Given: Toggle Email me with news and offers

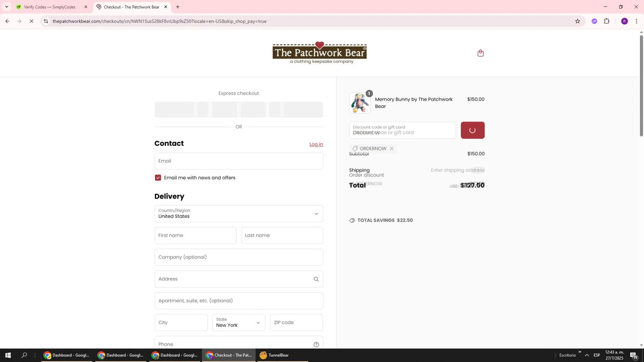Looking at the screenshot, I should tap(158, 178).
